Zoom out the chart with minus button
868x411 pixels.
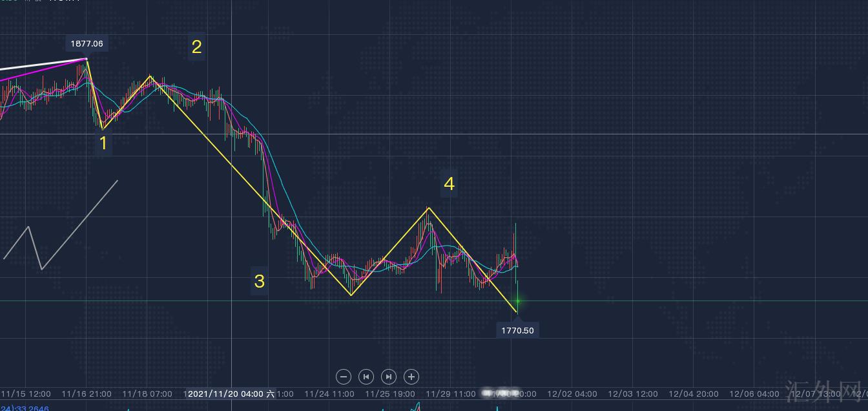[x=344, y=377]
